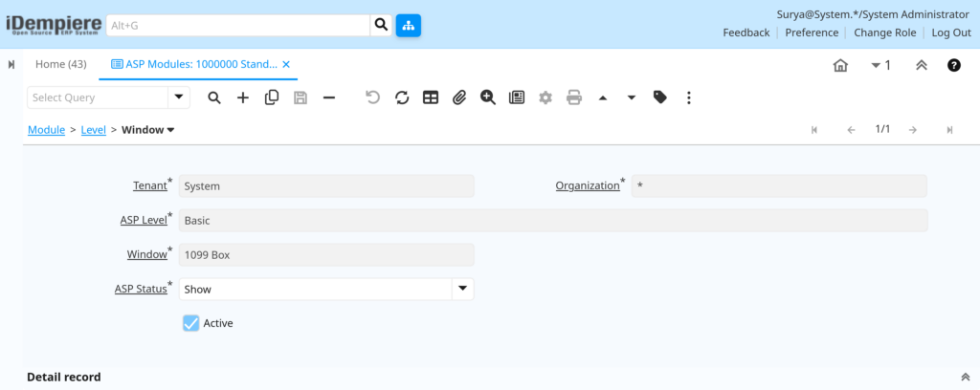Jump to first record navigation icon
980x390 pixels.
(x=814, y=130)
